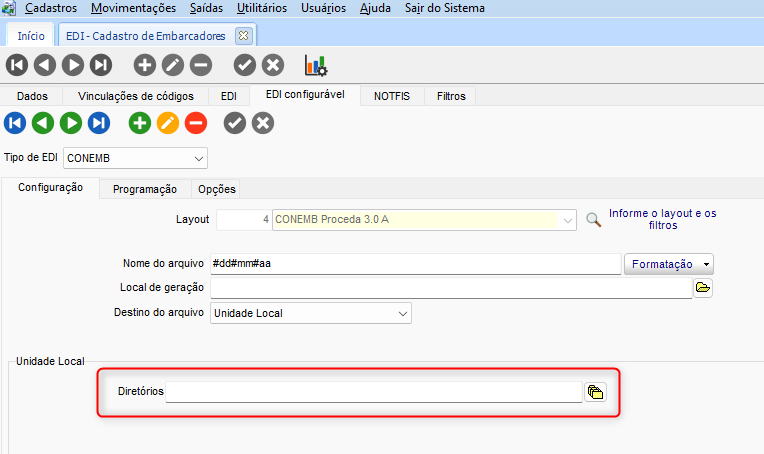The image size is (764, 454).
Task: Expand the Layout CONEMB Proceda dropdown
Action: click(x=568, y=219)
